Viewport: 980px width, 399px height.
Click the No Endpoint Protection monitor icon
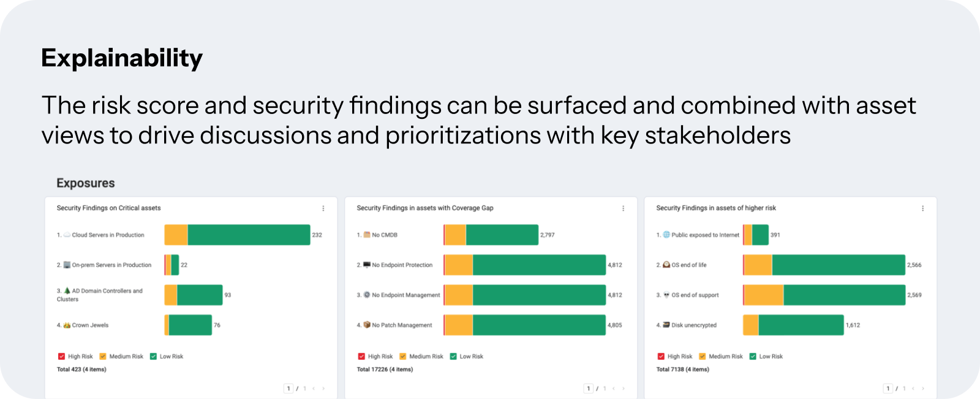pyautogui.click(x=367, y=265)
